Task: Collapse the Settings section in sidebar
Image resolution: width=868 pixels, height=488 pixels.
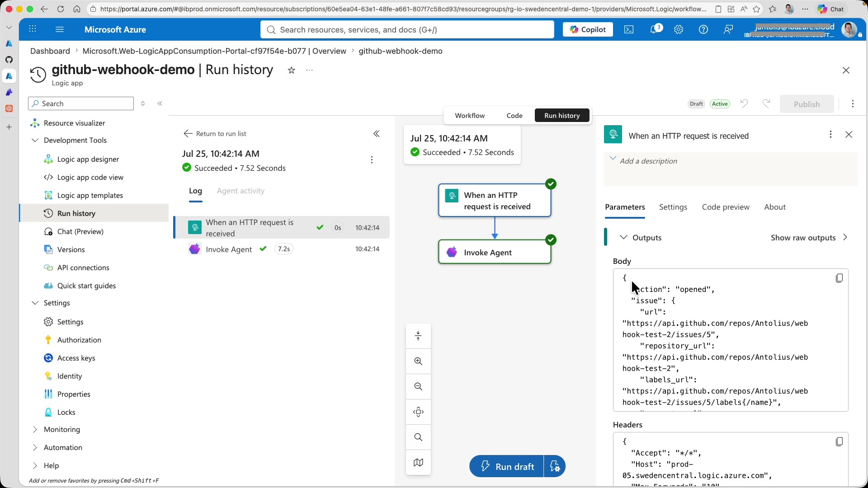Action: tap(35, 303)
